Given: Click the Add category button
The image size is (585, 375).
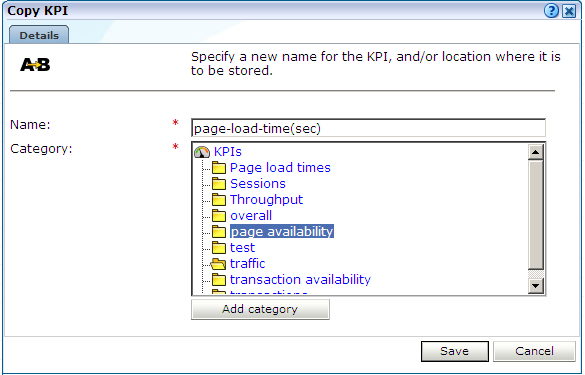Looking at the screenshot, I should [x=260, y=309].
